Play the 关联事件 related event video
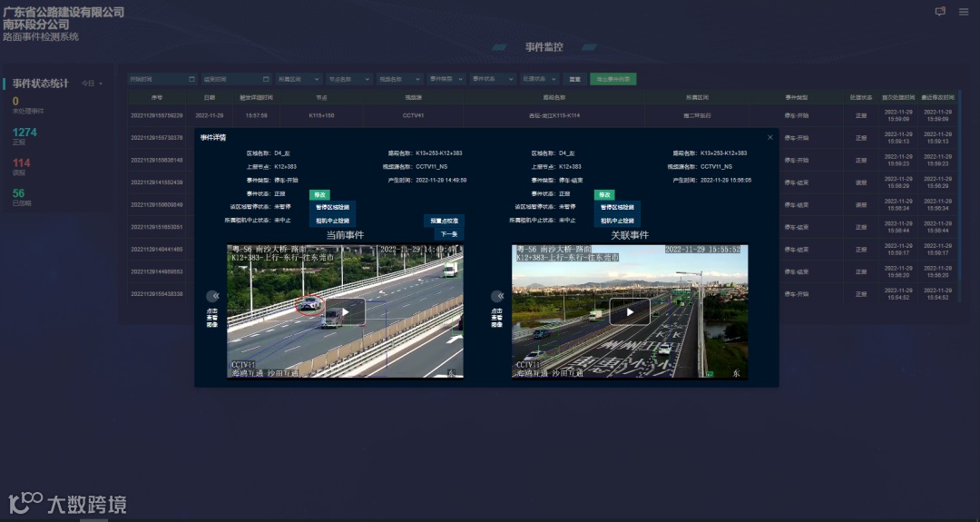The height and width of the screenshot is (522, 980). 630,311
